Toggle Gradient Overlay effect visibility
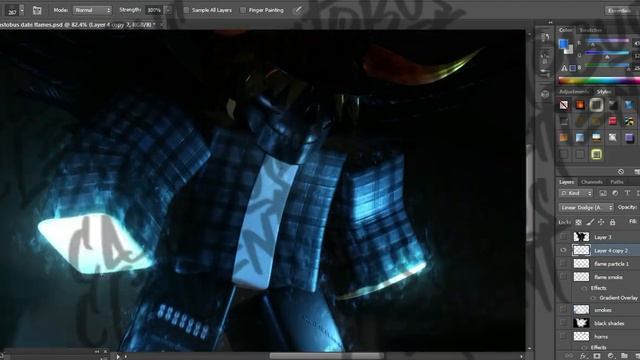Screen dimensions: 640x360 click(593, 298)
